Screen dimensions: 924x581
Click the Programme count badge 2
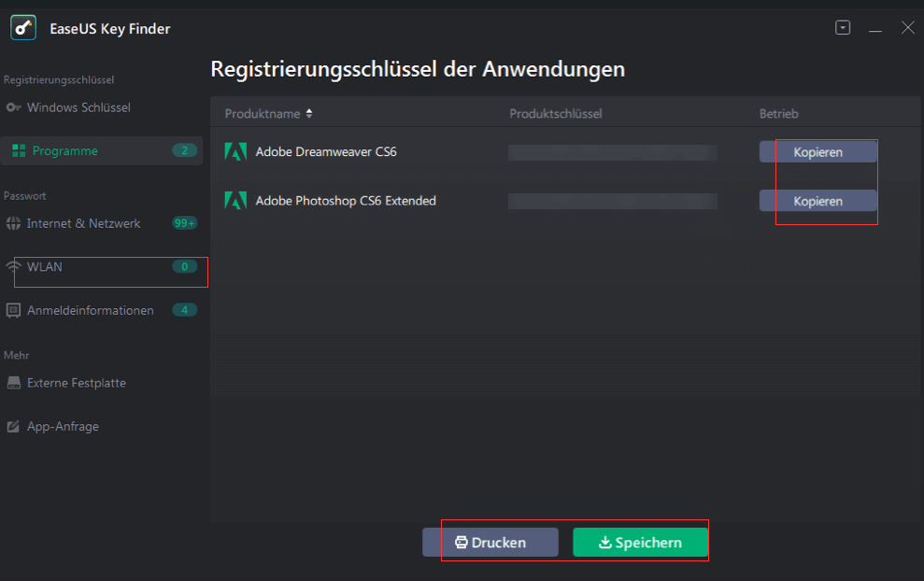pos(184,150)
